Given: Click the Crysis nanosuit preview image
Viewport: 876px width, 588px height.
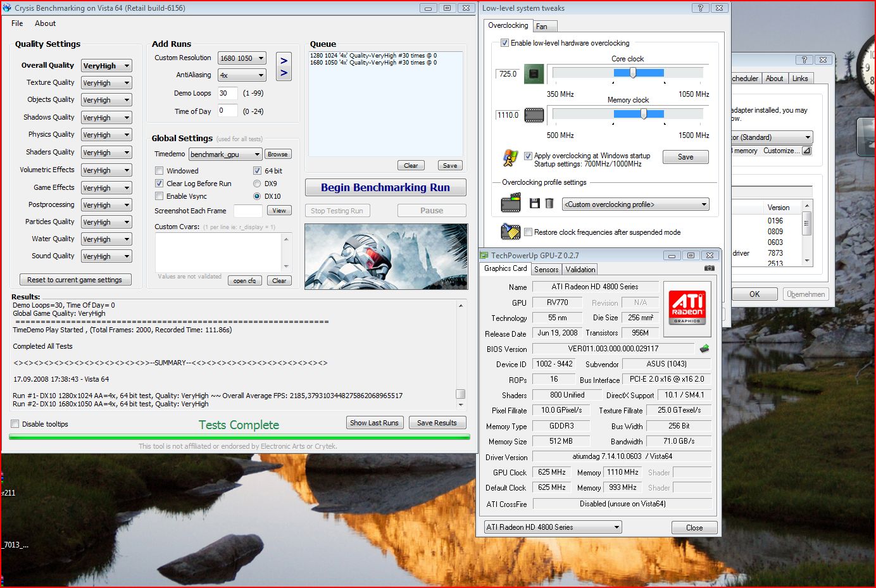Looking at the screenshot, I should point(386,256).
